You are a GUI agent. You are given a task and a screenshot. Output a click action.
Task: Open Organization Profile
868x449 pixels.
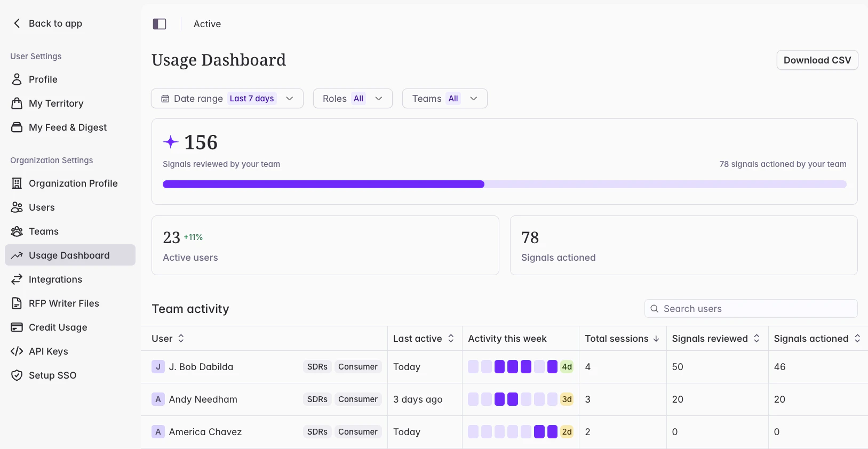70,183
